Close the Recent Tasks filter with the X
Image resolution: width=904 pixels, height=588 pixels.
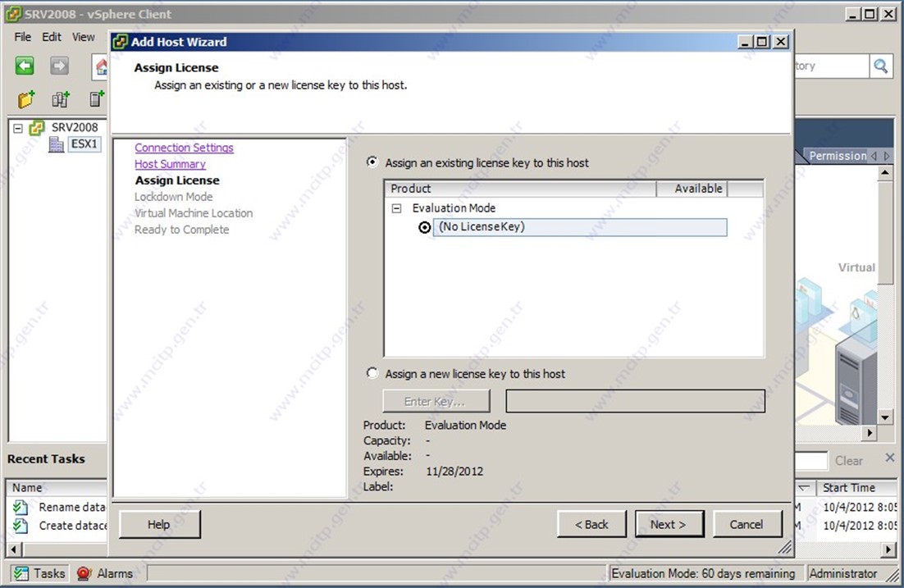[889, 458]
